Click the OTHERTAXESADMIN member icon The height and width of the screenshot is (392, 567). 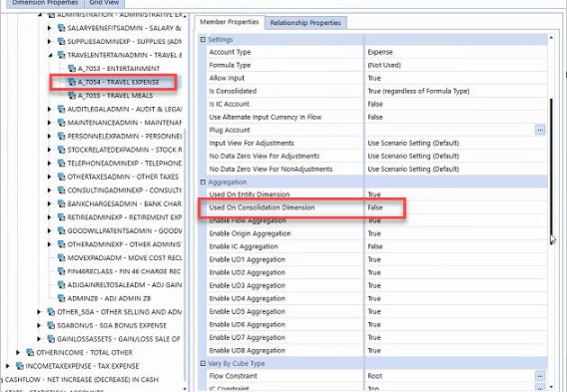point(62,177)
